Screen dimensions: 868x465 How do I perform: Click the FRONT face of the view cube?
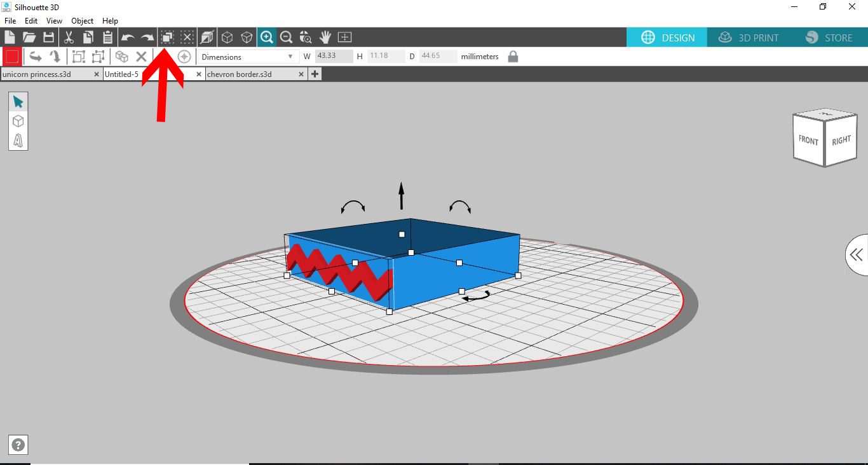(808, 141)
